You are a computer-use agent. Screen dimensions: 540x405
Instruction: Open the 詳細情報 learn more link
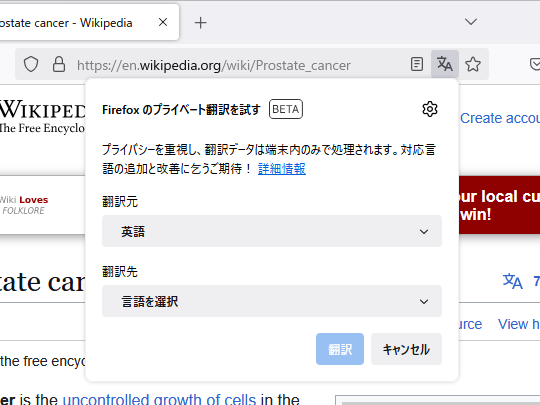pos(282,169)
